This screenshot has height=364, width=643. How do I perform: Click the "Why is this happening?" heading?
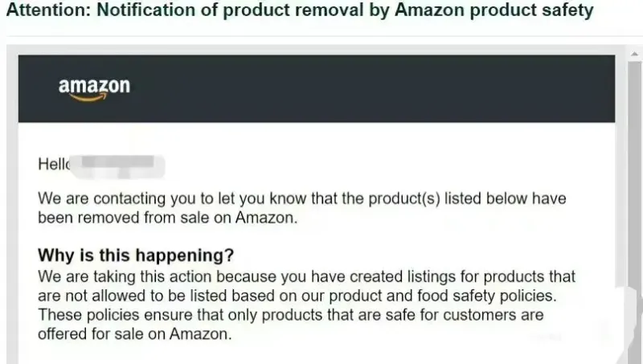136,256
